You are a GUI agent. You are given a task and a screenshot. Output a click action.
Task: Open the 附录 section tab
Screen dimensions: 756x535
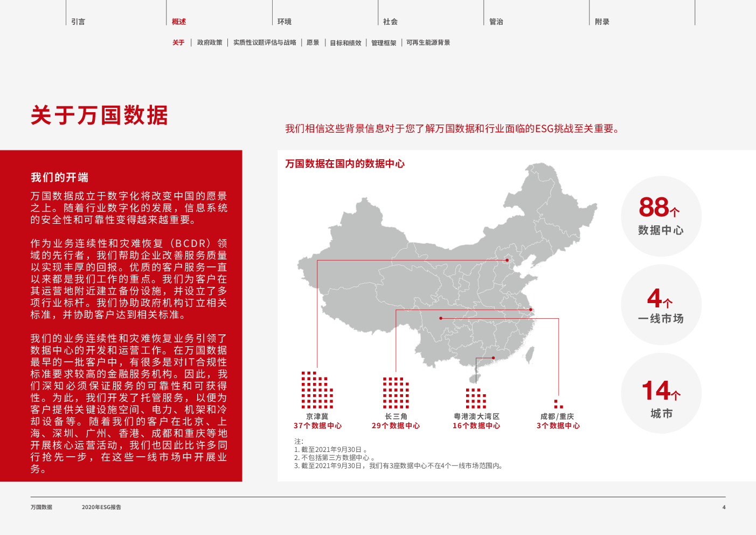(602, 22)
